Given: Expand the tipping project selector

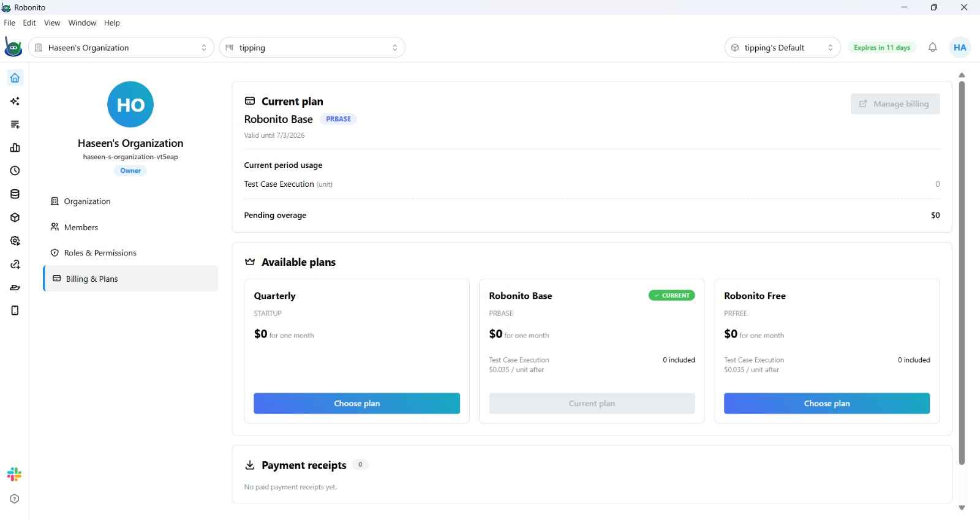Looking at the screenshot, I should (x=312, y=47).
